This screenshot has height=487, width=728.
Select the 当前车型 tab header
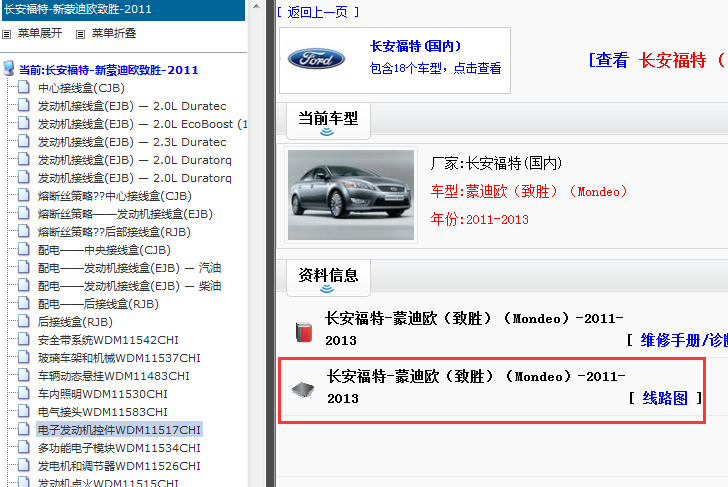point(328,121)
